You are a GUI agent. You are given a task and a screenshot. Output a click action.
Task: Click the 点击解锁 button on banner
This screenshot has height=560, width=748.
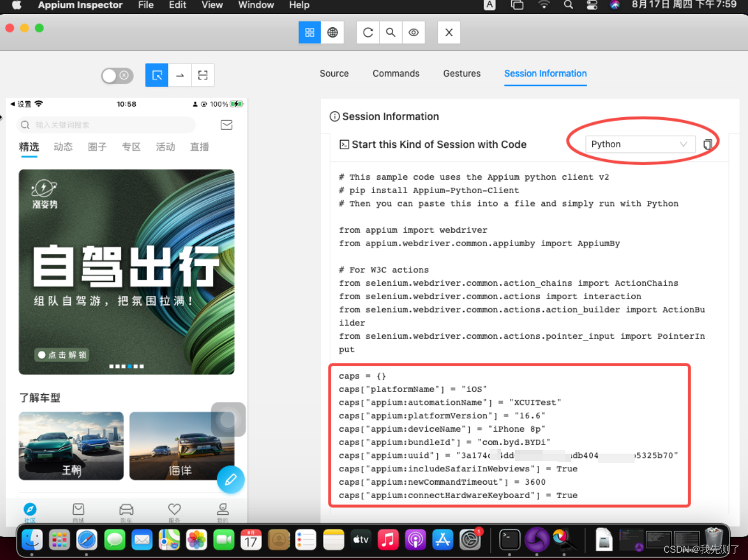click(62, 355)
